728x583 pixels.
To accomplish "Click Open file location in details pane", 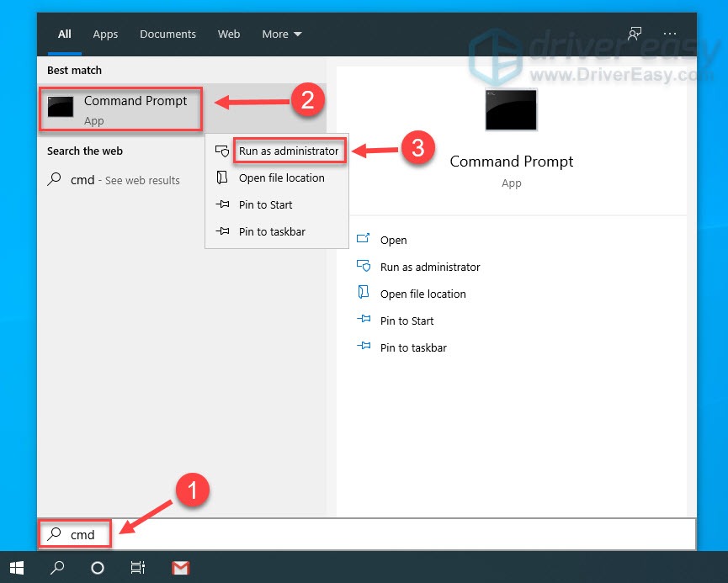I will [x=422, y=294].
